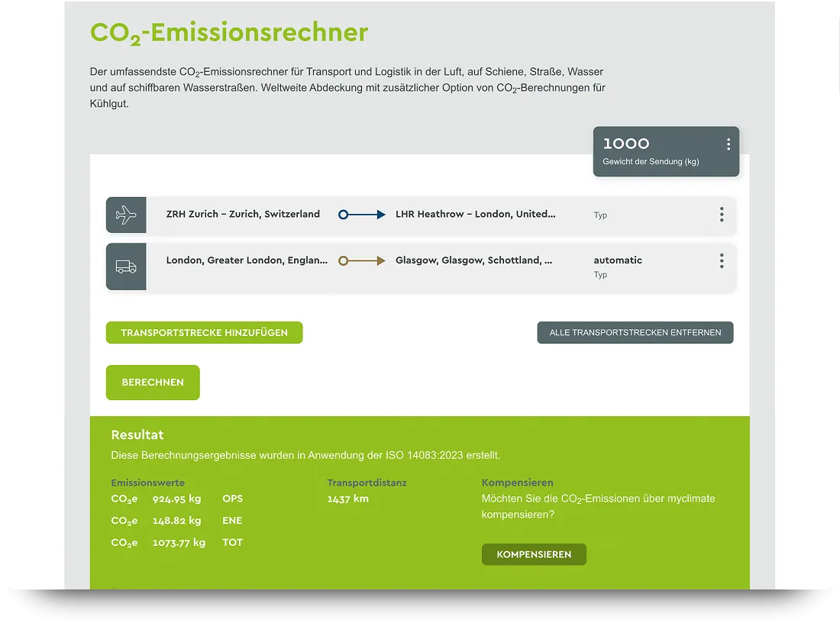This screenshot has height=630, width=840.
Task: Select destination LHR Heathrow – London field
Action: tap(475, 215)
